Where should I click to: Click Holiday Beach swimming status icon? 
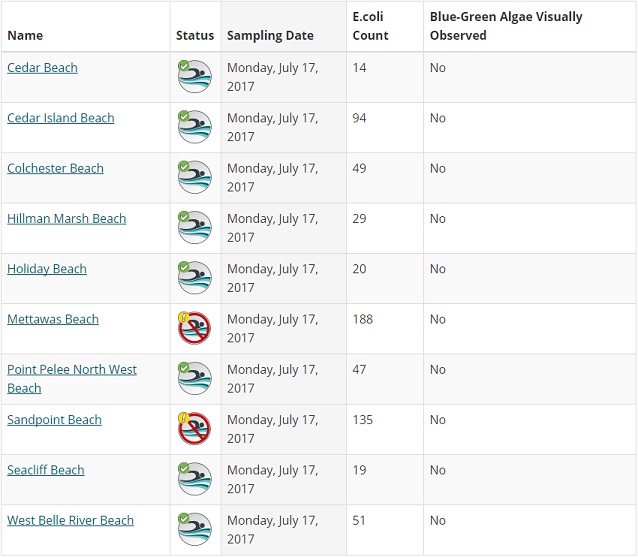click(x=194, y=278)
